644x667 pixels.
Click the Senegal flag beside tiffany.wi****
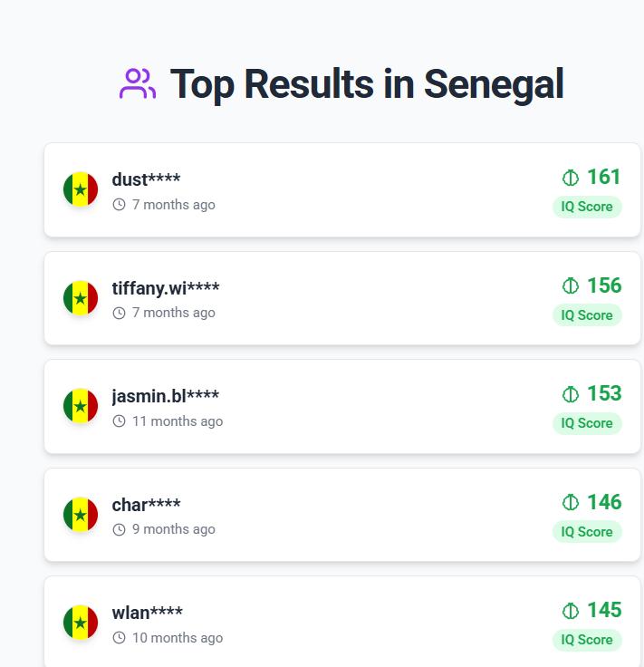[x=81, y=298]
